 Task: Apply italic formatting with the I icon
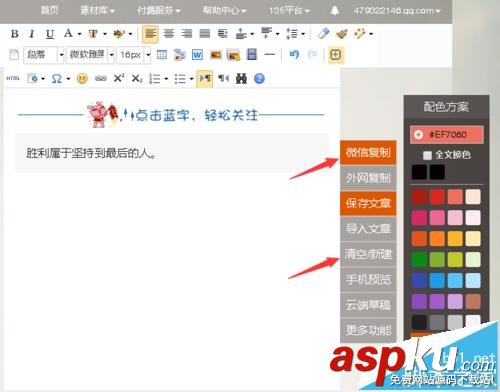coord(32,34)
